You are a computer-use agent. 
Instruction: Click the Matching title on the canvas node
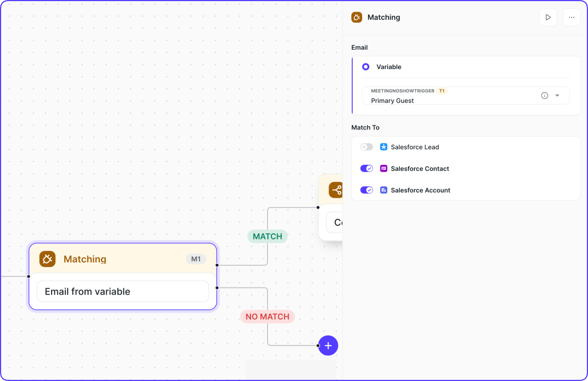point(85,259)
